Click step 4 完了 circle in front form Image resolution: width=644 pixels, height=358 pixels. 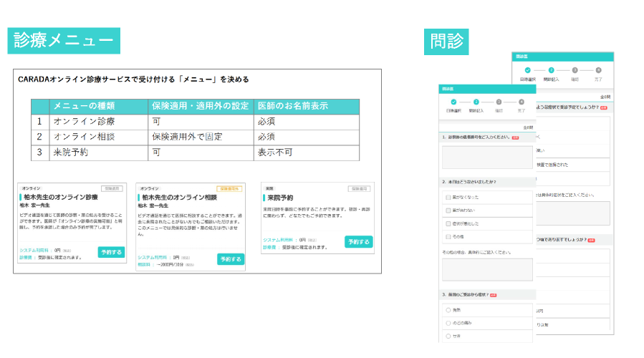522,102
